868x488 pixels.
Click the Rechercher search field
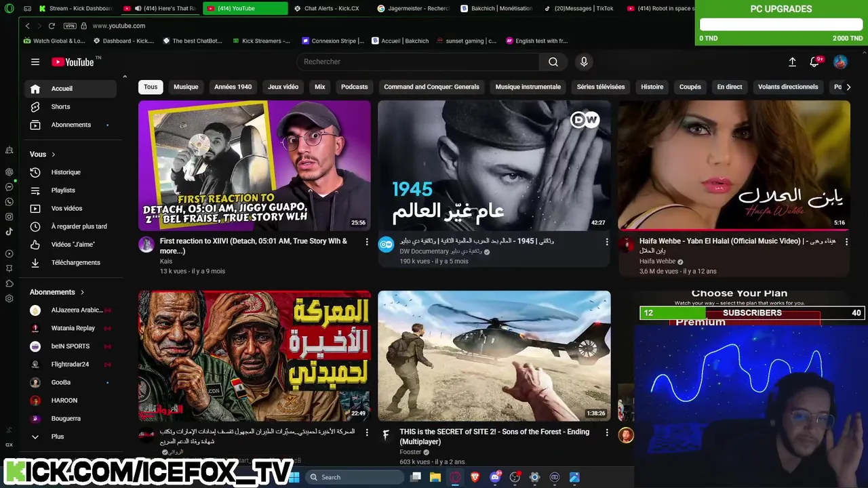coord(418,62)
